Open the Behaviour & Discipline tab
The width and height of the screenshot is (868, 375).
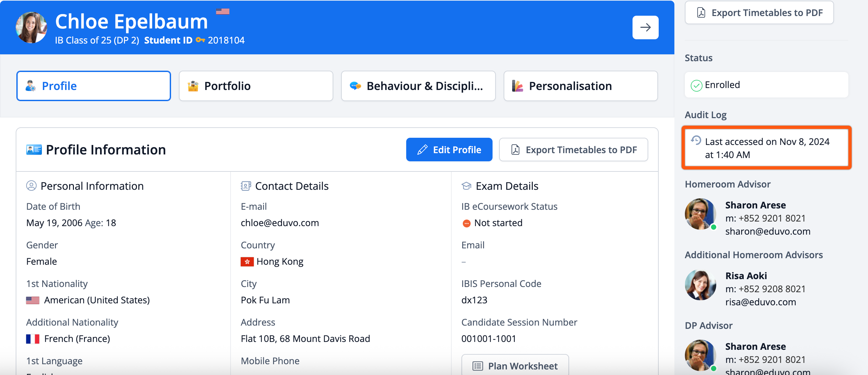coord(418,86)
